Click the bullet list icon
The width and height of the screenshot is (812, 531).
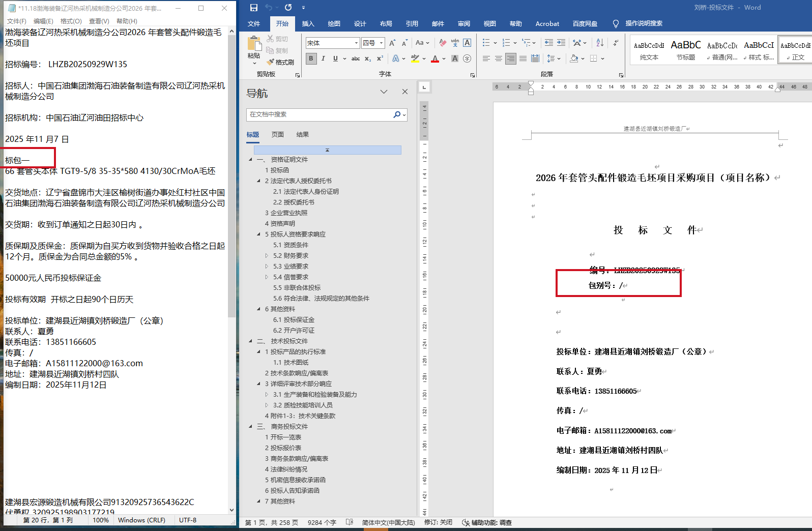click(x=486, y=43)
